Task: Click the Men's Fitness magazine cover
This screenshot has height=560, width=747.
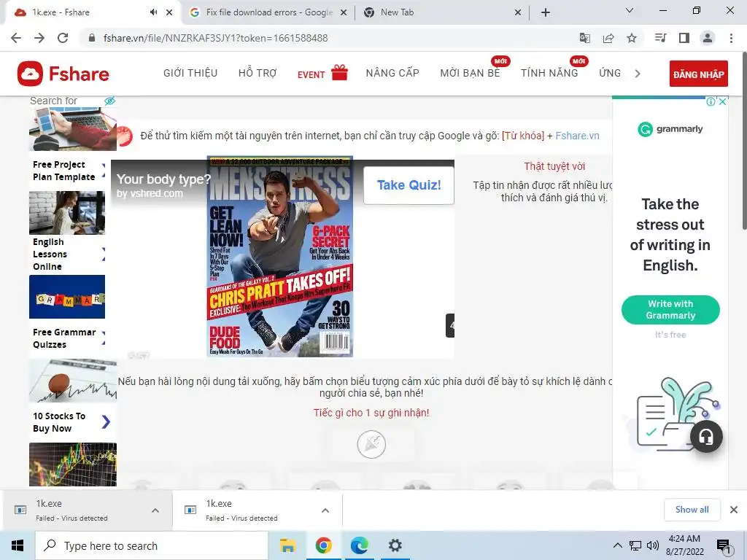Action: pyautogui.click(x=280, y=256)
